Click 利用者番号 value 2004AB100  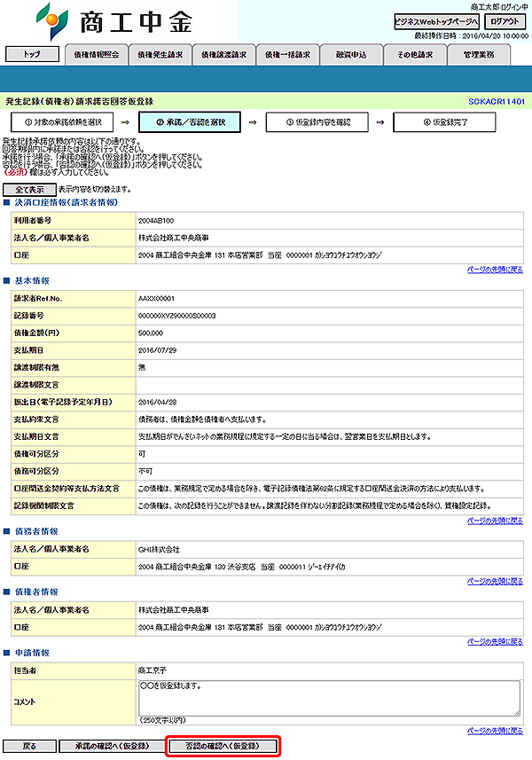[156, 221]
